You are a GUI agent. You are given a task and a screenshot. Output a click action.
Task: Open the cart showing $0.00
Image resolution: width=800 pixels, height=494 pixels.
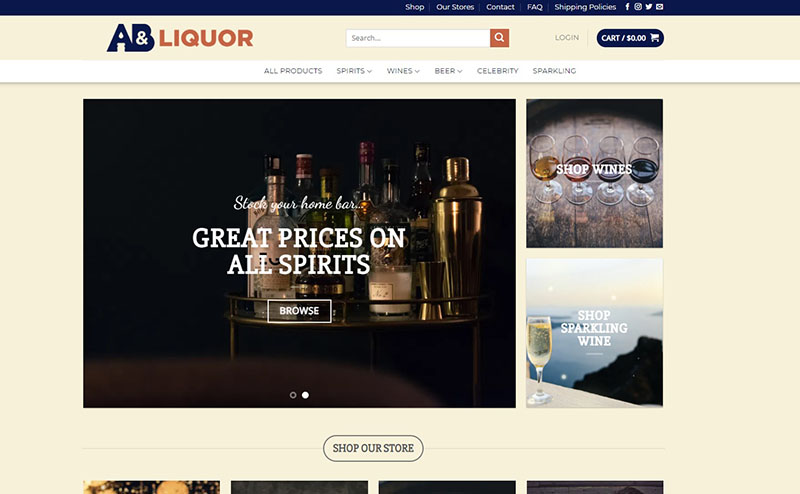pyautogui.click(x=630, y=38)
